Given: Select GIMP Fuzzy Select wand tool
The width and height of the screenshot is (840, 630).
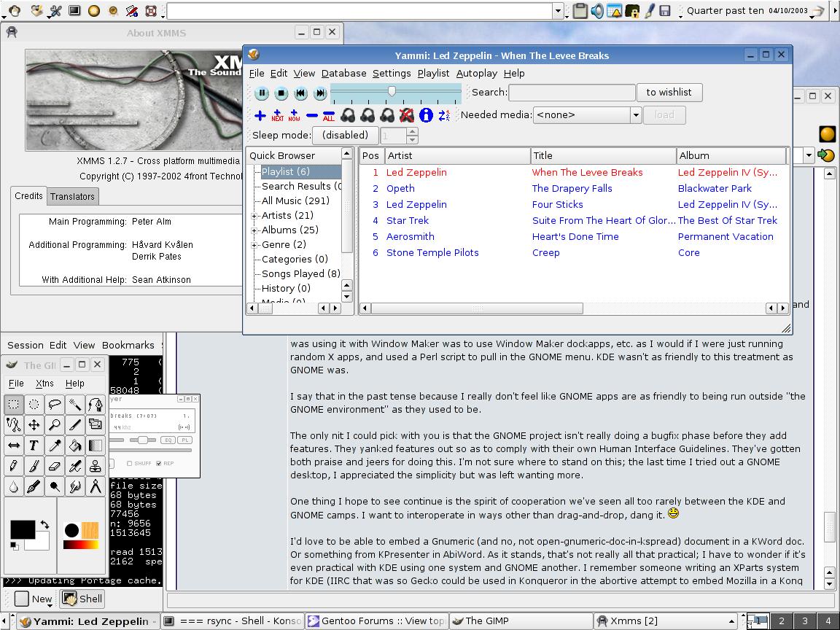Looking at the screenshot, I should [75, 405].
